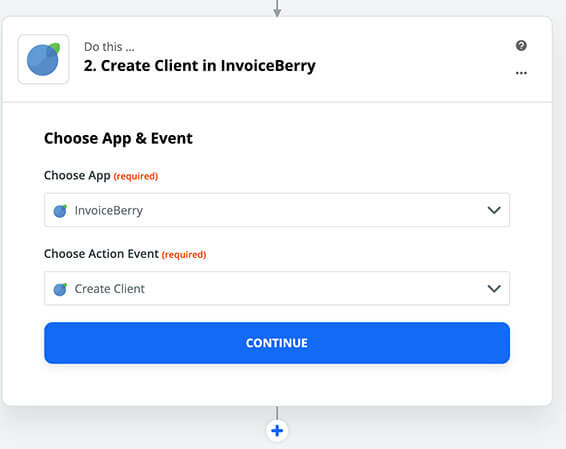Open the InvoiceBerry app selection box
This screenshot has height=449, width=566.
[277, 210]
